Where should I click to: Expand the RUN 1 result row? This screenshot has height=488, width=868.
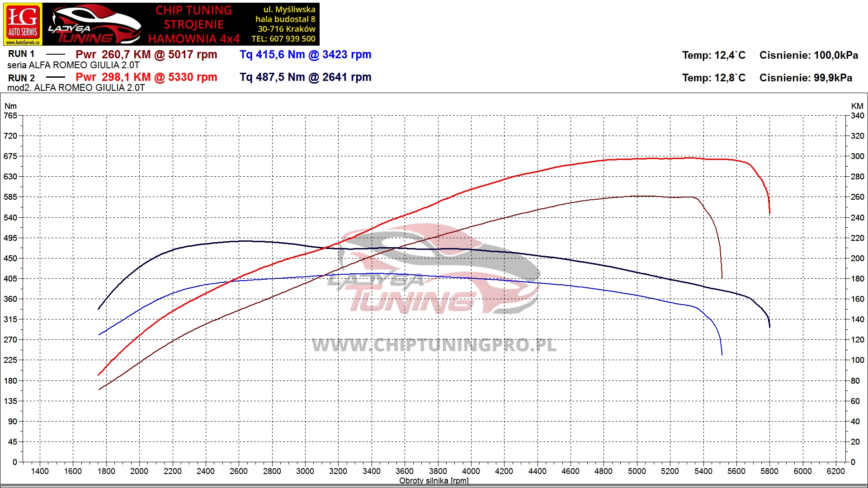point(20,54)
